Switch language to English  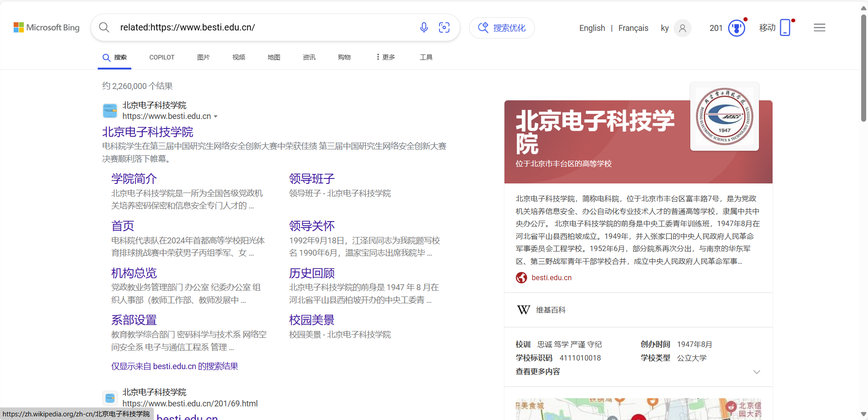tap(592, 28)
